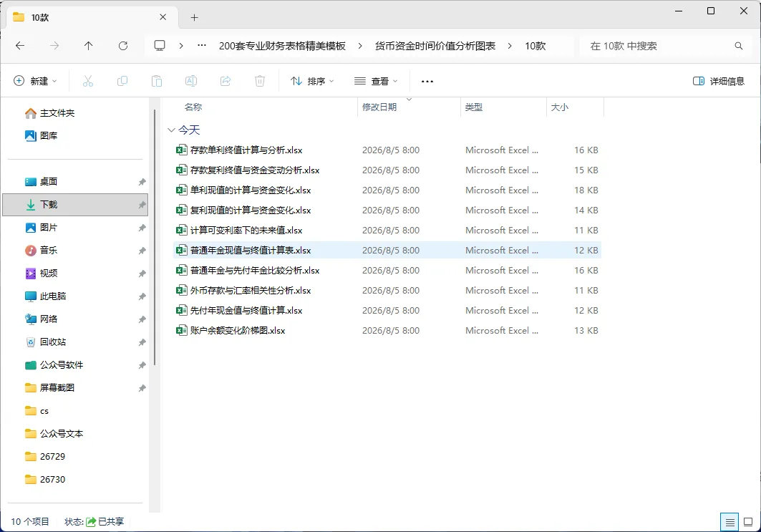Click Excel icon of 账户余额变化阶梯图.xlsx
The image size is (761, 532).
pos(181,331)
